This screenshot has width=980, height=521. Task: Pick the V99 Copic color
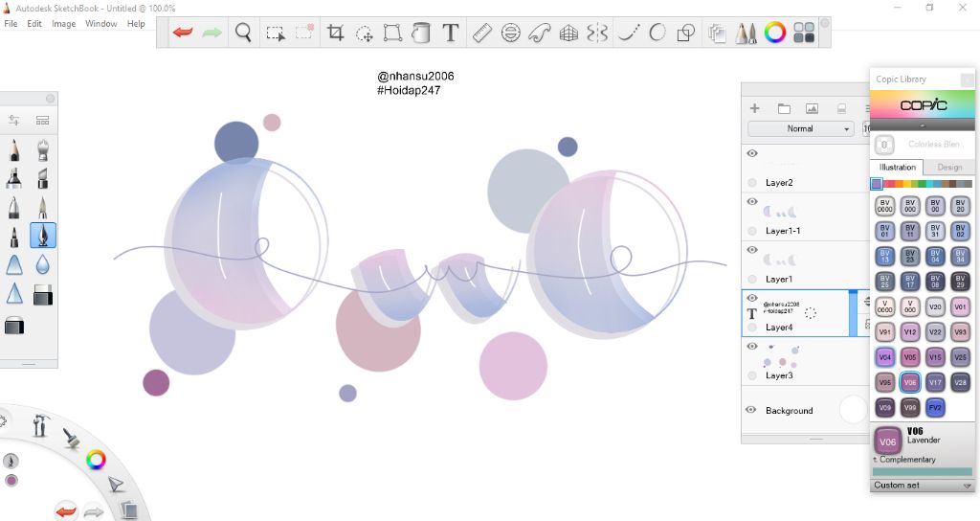click(x=910, y=407)
